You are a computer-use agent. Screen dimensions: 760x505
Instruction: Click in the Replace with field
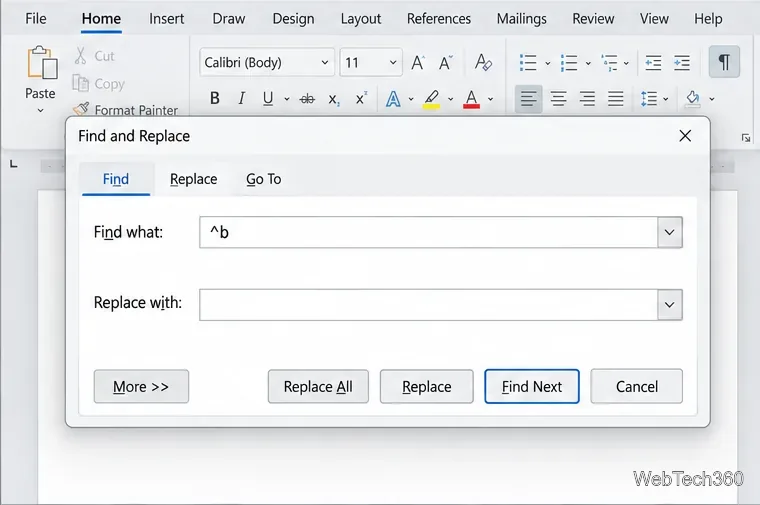428,305
